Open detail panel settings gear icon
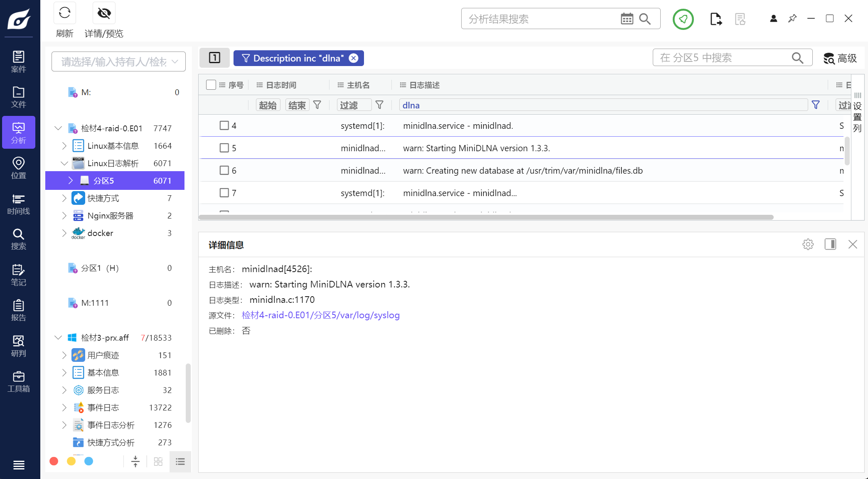The height and width of the screenshot is (479, 868). pyautogui.click(x=808, y=244)
